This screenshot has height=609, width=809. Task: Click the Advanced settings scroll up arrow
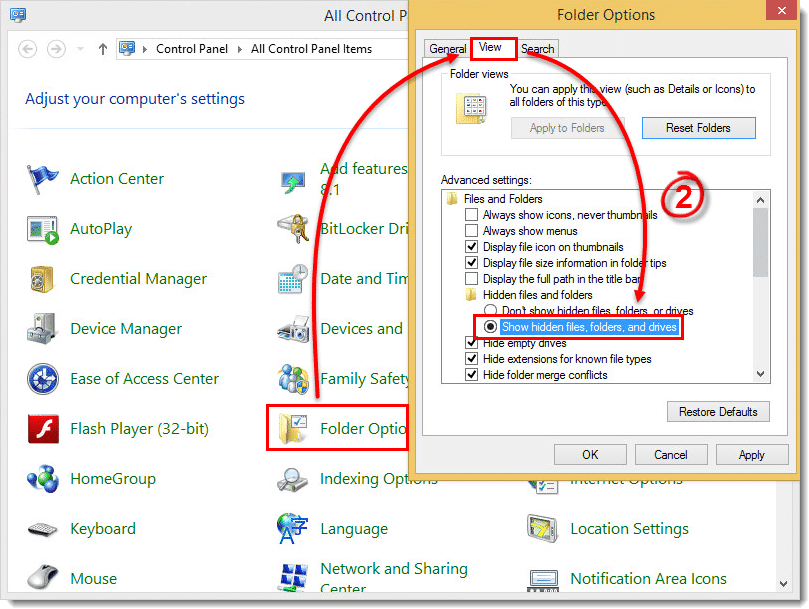point(760,200)
